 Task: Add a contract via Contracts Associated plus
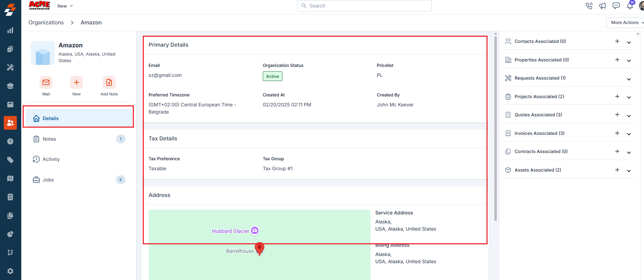click(617, 151)
